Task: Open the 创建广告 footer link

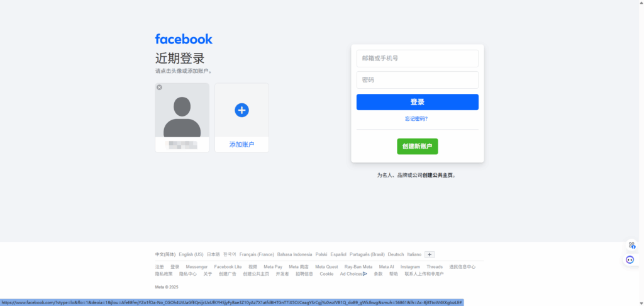Action: point(228,274)
